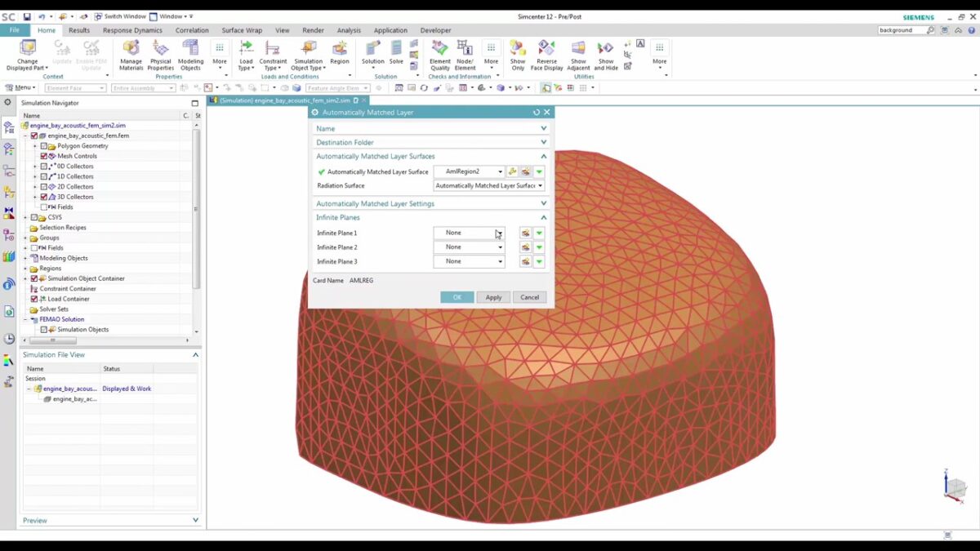Switch to the Results tab

(79, 30)
